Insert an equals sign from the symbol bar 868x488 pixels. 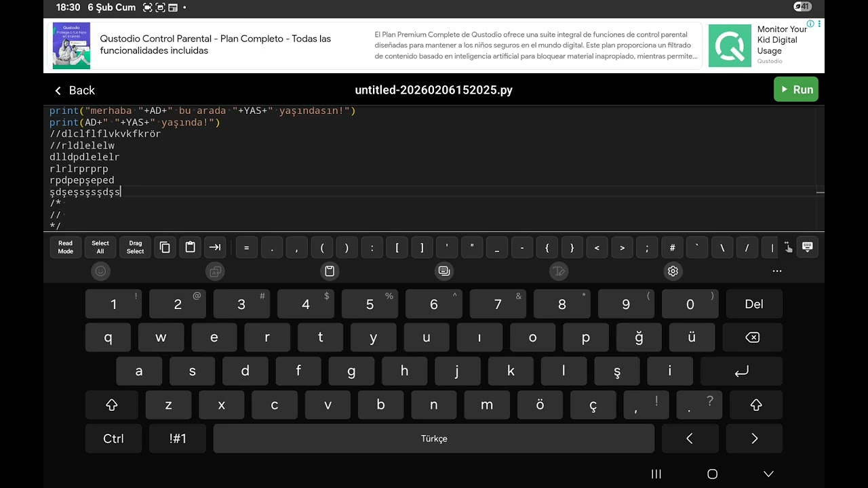coord(246,248)
